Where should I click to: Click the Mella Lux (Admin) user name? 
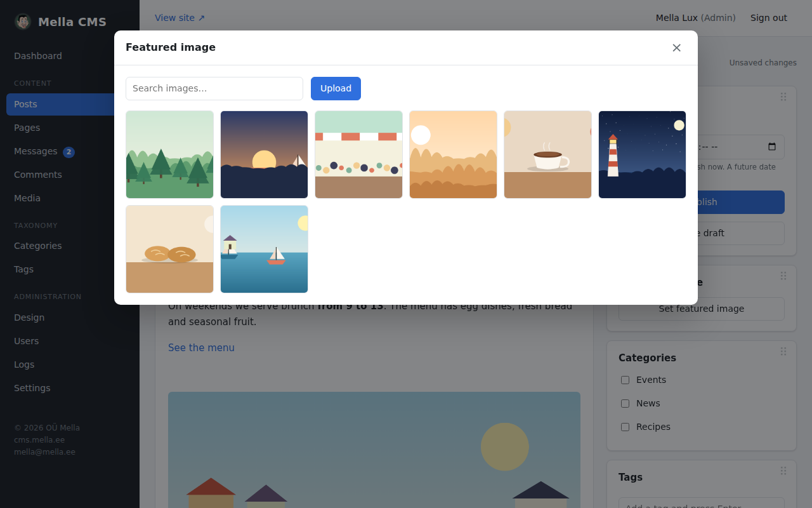coord(696,18)
